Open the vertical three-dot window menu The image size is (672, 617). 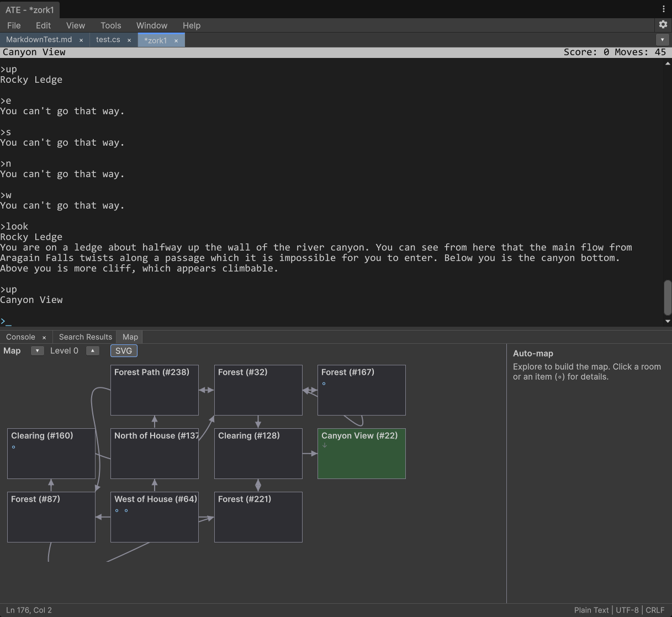point(663,9)
